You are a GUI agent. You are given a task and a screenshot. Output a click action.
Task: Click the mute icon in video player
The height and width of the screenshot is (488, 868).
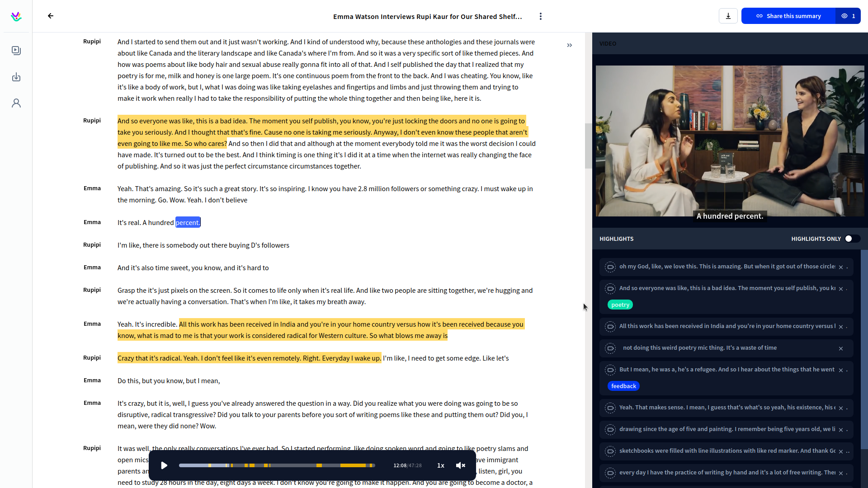click(x=462, y=465)
